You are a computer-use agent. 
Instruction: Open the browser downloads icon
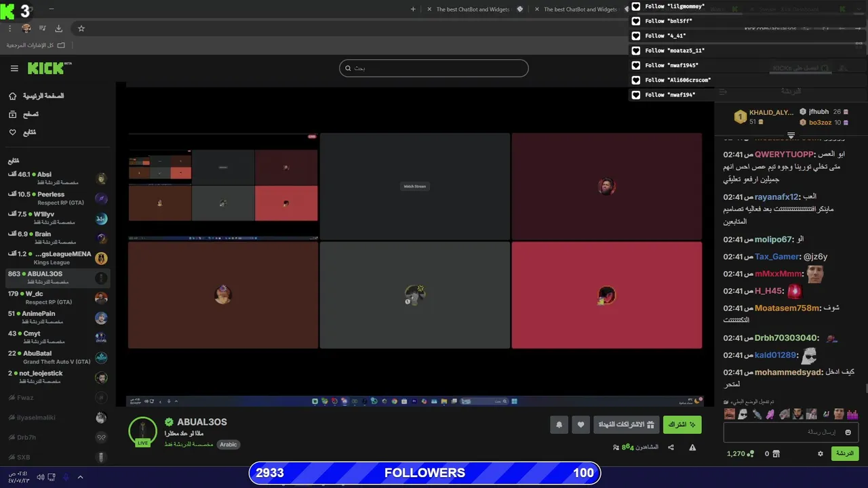pos(58,28)
